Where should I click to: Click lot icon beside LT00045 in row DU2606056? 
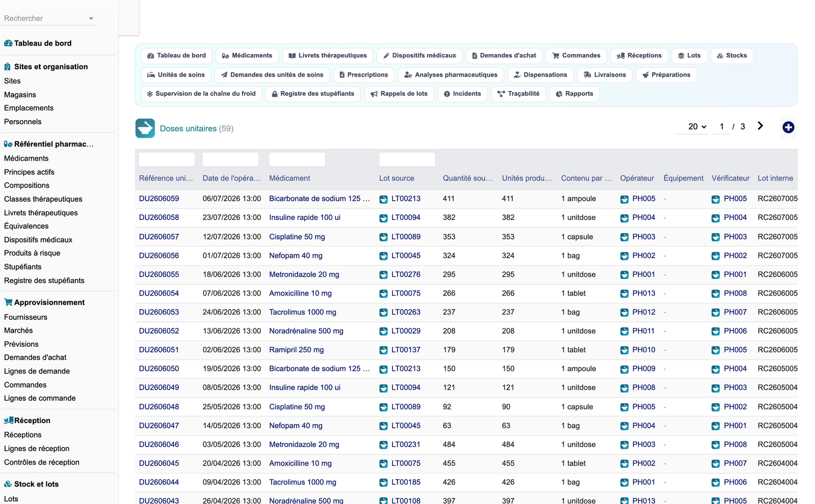click(384, 256)
